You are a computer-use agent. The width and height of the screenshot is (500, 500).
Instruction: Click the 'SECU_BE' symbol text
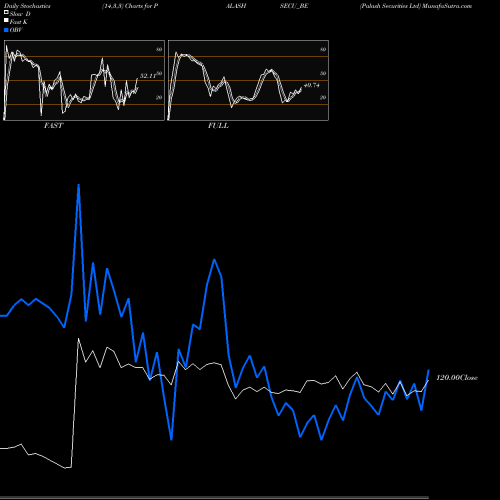tap(294, 6)
